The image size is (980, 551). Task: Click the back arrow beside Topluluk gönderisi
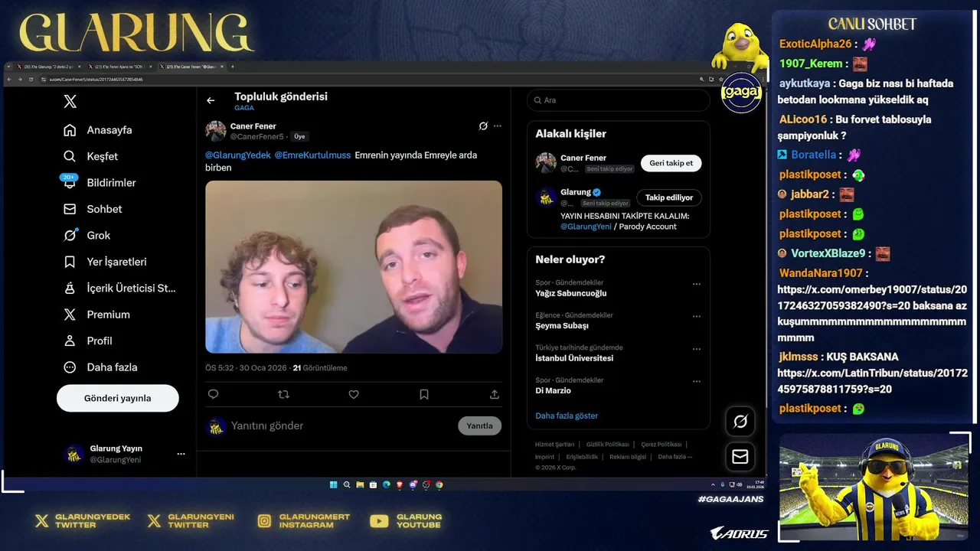211,100
